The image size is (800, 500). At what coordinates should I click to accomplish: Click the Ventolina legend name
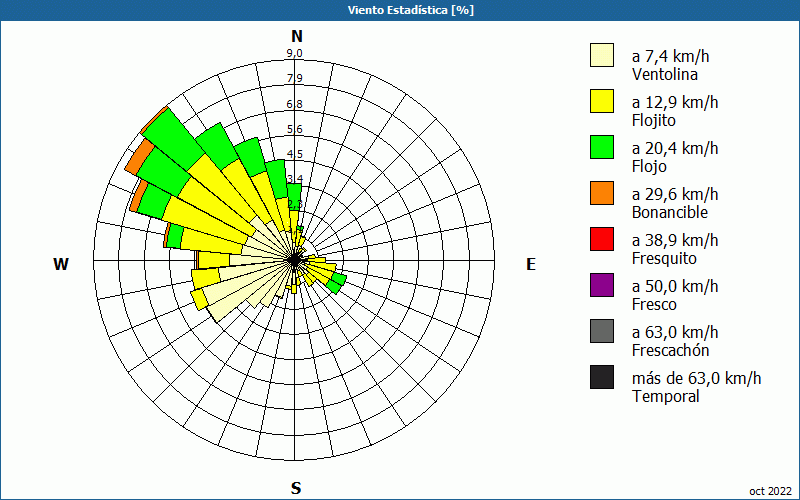coord(665,74)
